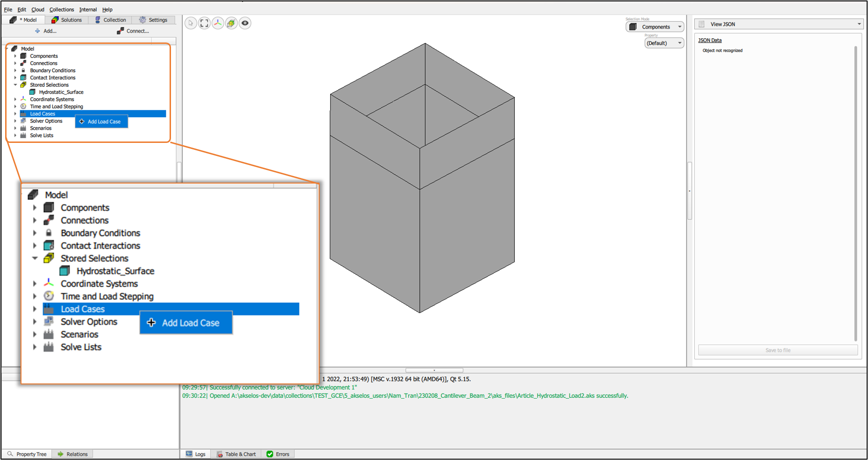Viewport: 868px width, 460px height.
Task: Click the Solver Options icon in tree
Action: (23, 121)
